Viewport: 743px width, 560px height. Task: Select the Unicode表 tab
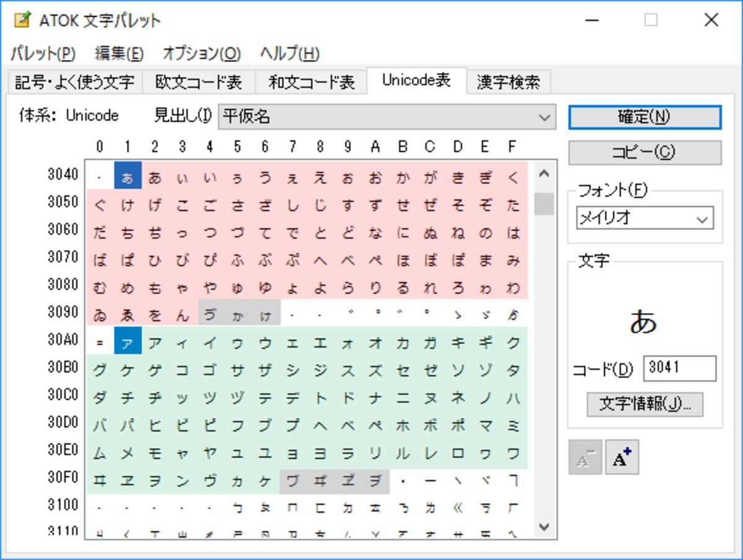coord(416,80)
